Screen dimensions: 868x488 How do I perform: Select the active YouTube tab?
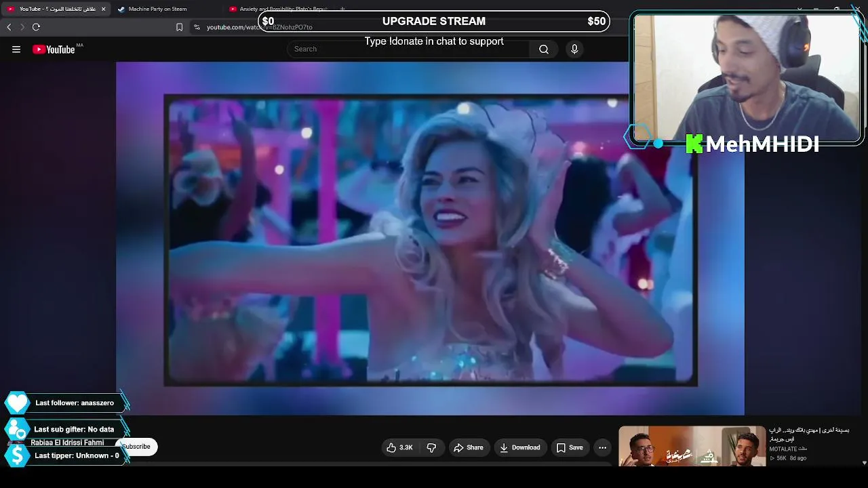[56, 9]
